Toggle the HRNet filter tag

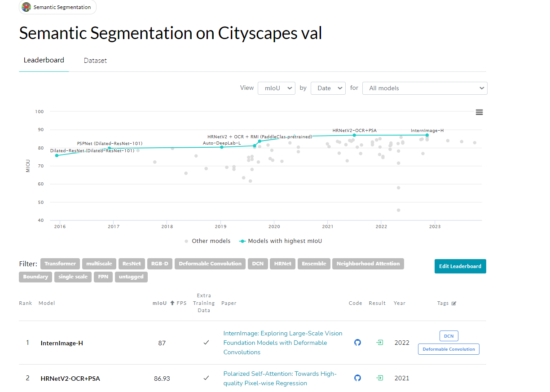(x=283, y=264)
